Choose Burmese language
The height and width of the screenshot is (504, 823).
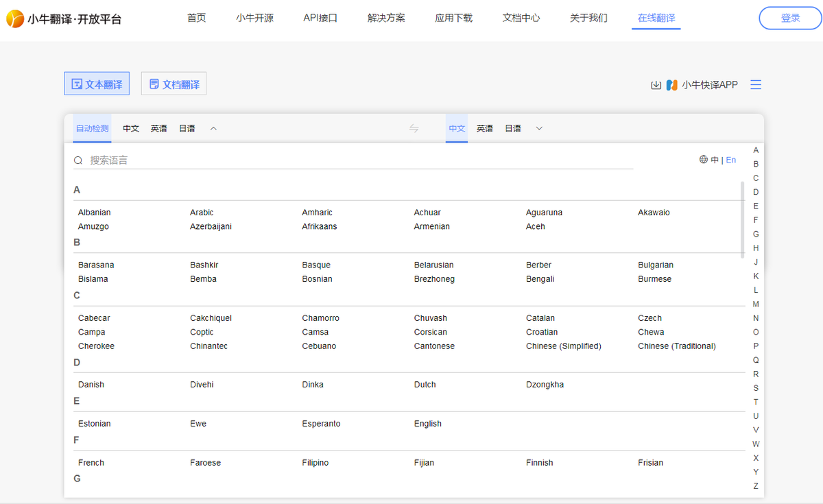(655, 279)
